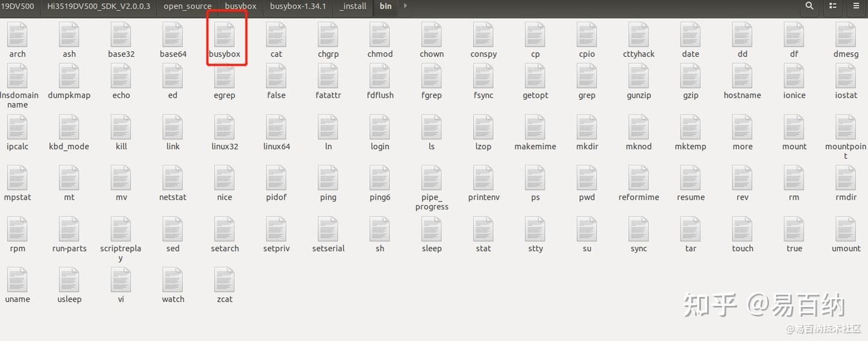Image resolution: width=868 pixels, height=341 pixels.
Task: Click the rpm file name
Action: click(x=17, y=249)
